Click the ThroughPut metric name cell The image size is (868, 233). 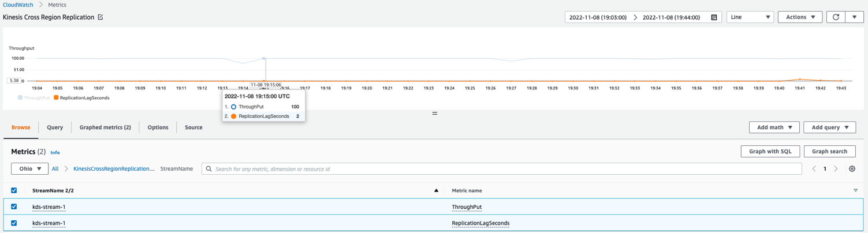click(x=467, y=207)
